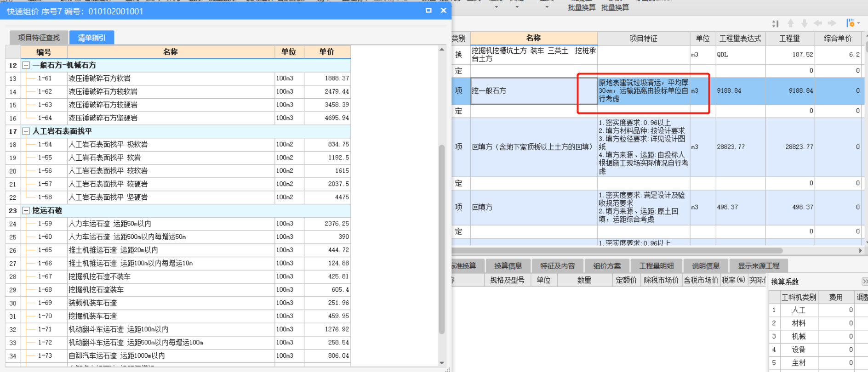Image resolution: width=868 pixels, height=372 pixels.
Task: Click the 工程量表达式 column header
Action: [740, 39]
